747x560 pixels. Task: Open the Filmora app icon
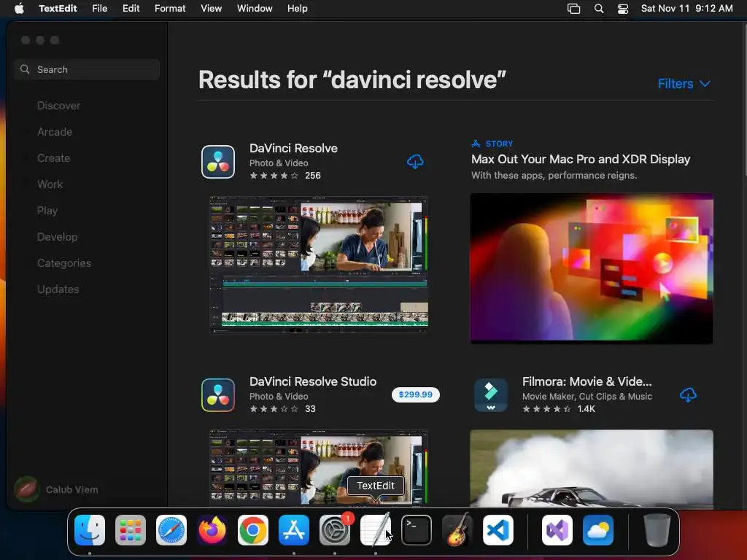491,394
